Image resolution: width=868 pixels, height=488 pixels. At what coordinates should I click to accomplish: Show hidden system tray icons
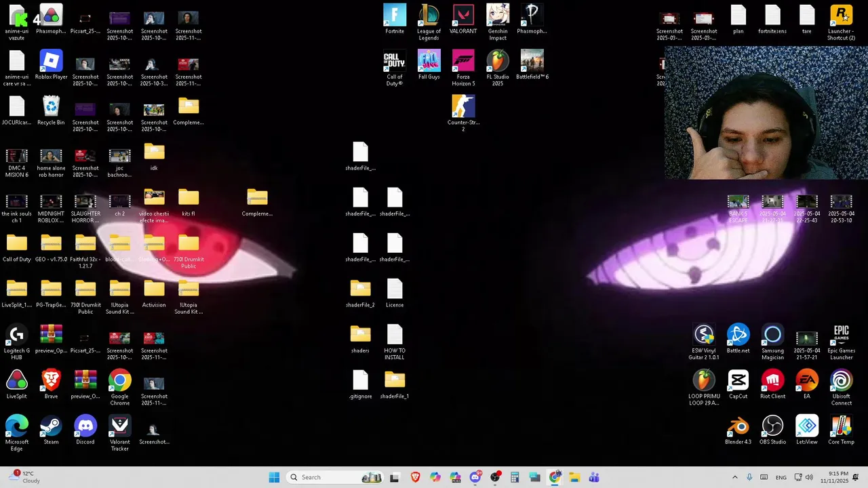(734, 477)
